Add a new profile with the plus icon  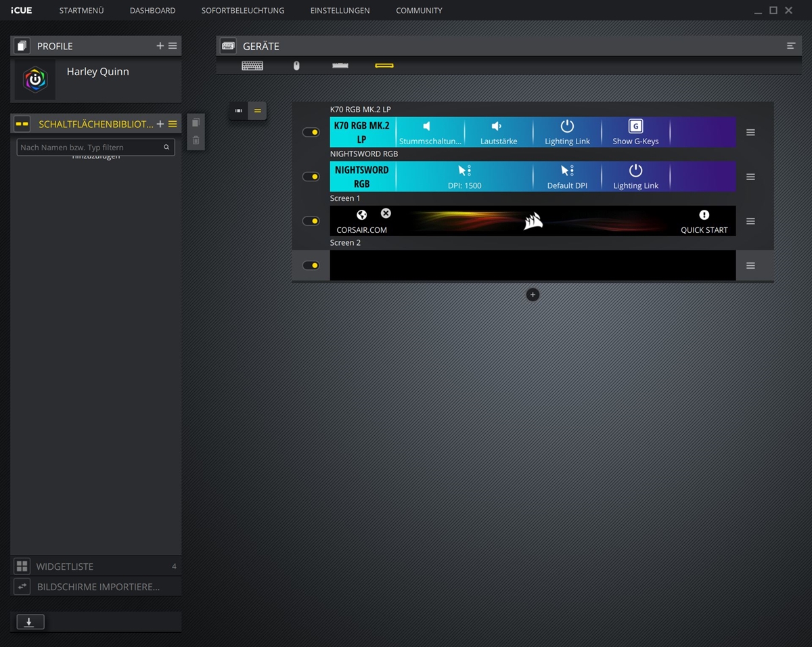160,46
